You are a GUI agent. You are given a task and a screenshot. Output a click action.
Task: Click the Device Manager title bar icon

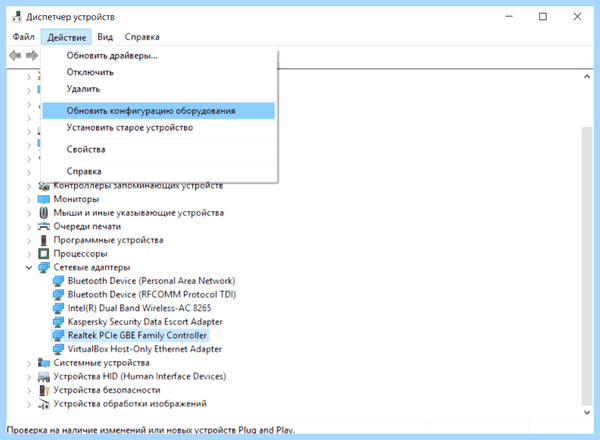[x=16, y=16]
